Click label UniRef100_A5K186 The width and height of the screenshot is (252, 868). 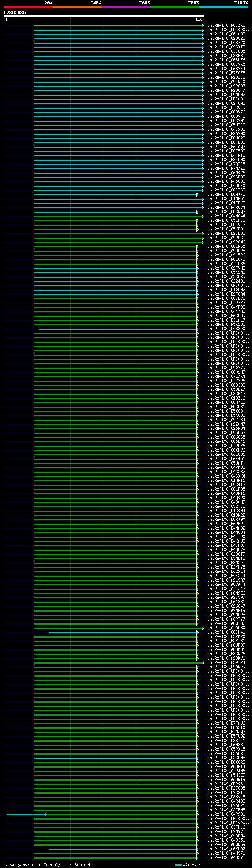[x=226, y=325]
